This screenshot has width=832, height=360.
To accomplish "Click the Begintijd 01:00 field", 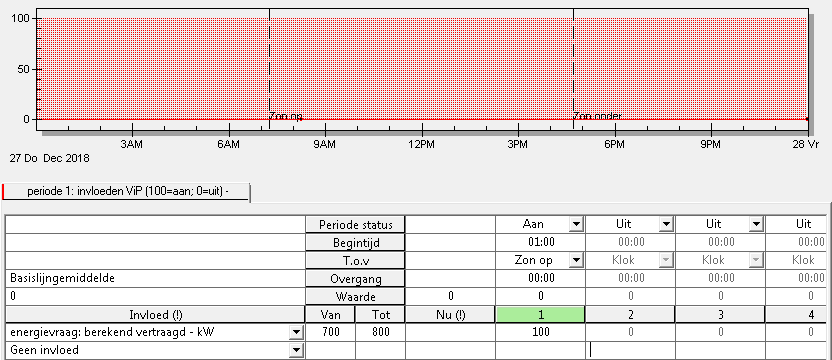I will (x=540, y=243).
